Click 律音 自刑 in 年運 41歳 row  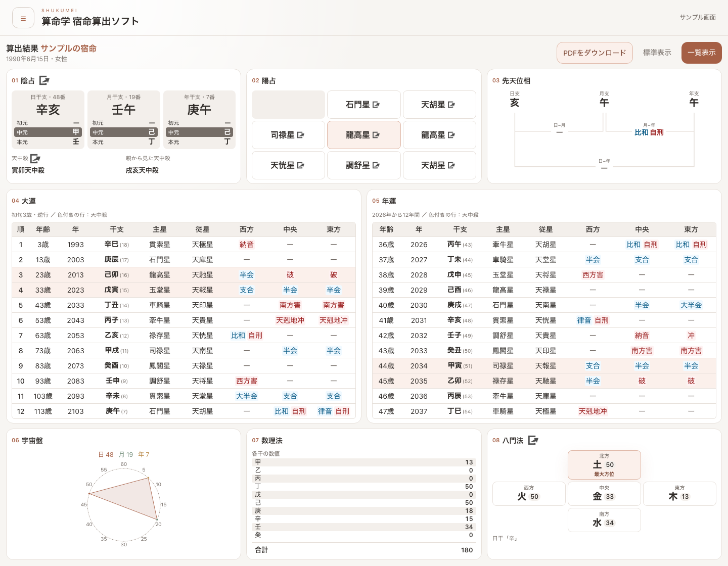tap(593, 320)
